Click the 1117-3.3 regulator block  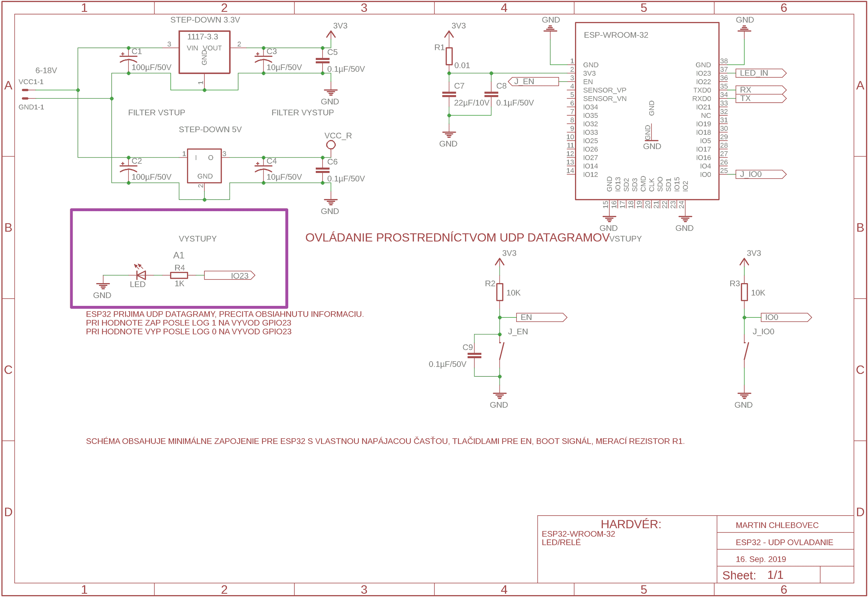(204, 52)
